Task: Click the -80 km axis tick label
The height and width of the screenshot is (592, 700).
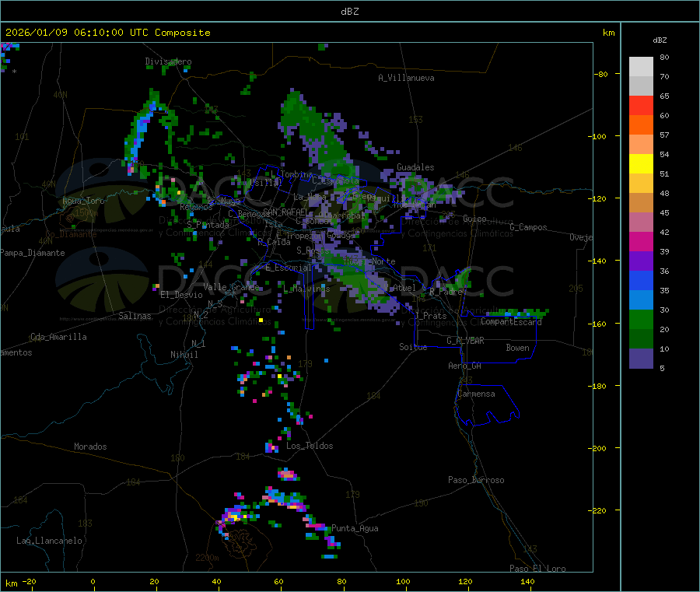Action: click(x=601, y=74)
